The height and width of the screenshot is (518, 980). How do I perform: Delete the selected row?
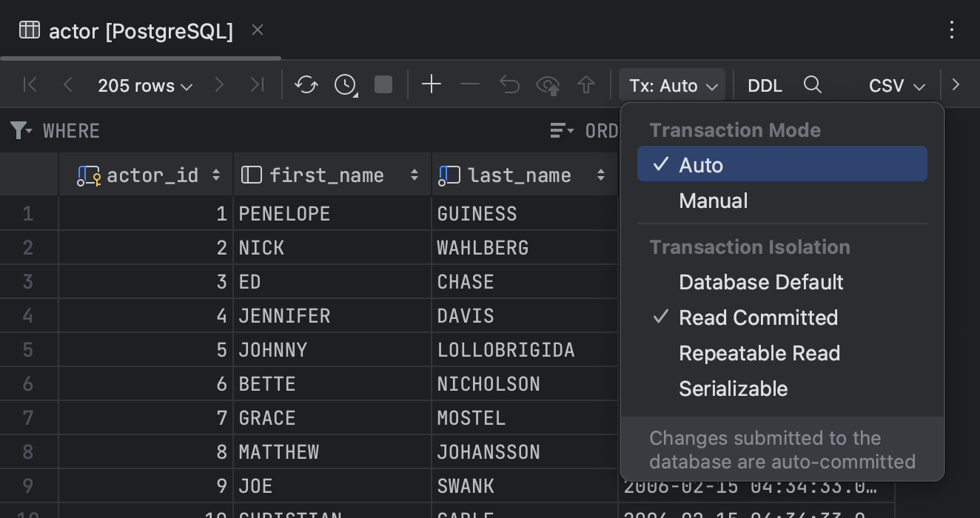click(469, 84)
